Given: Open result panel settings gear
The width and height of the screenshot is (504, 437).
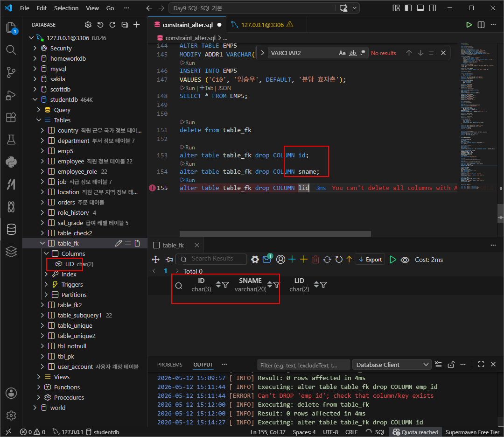Looking at the screenshot, I should tap(255, 260).
